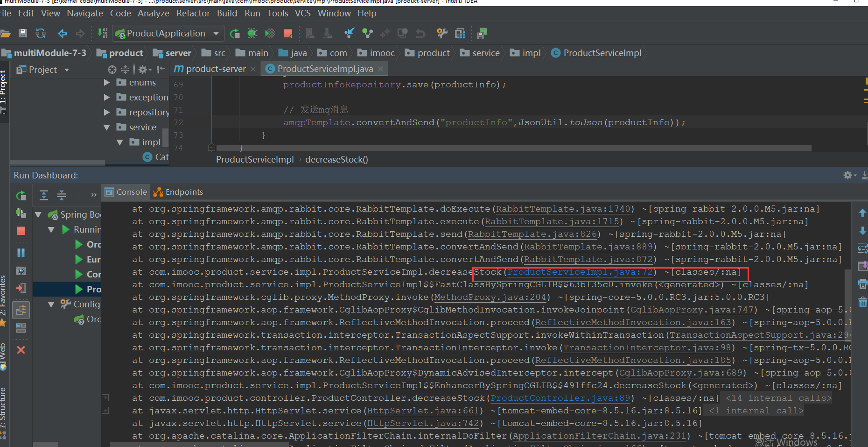Collapse all nodes in Run Dashboard tree

62,195
